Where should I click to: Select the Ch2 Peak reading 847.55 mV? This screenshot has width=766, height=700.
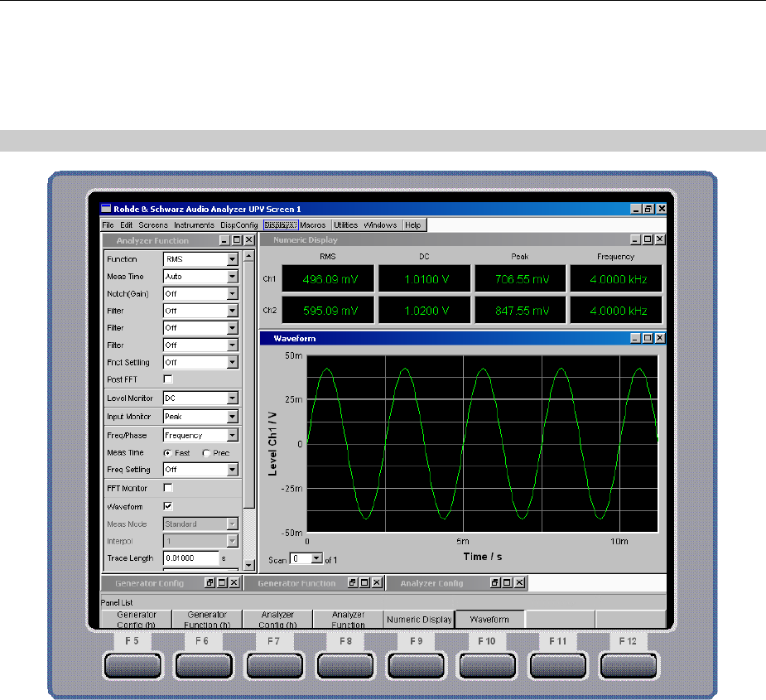point(521,311)
